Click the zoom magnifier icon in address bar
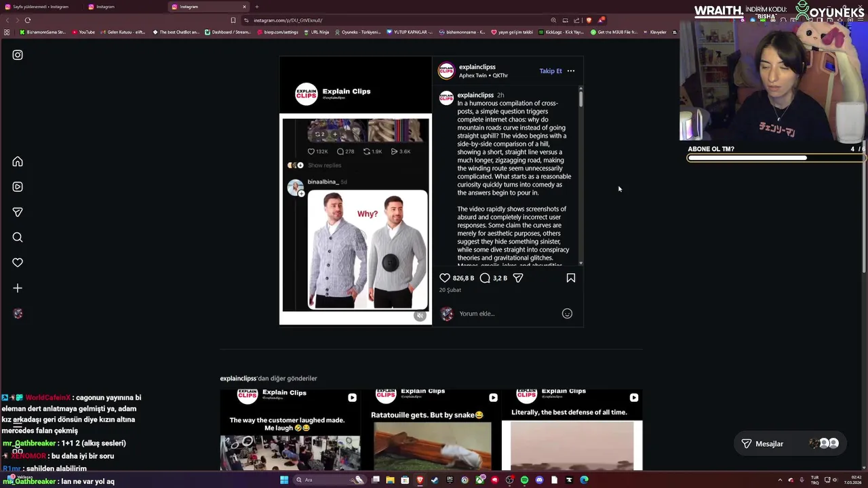This screenshot has height=488, width=868. (x=553, y=20)
